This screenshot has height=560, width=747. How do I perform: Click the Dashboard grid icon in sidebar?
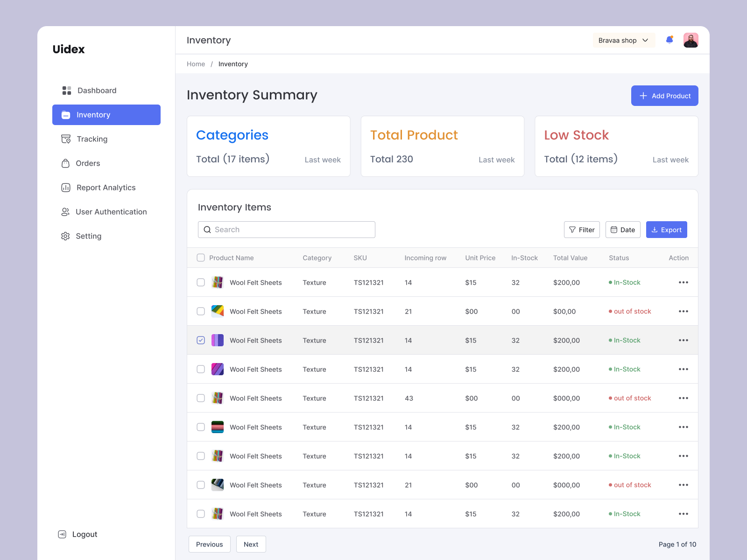[x=67, y=91]
